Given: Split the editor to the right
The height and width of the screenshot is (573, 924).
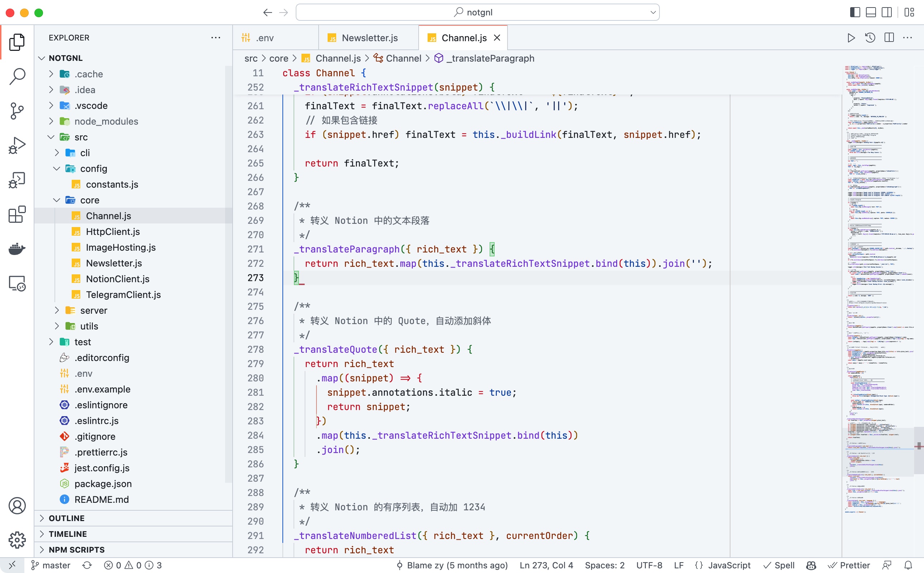Looking at the screenshot, I should (x=889, y=38).
